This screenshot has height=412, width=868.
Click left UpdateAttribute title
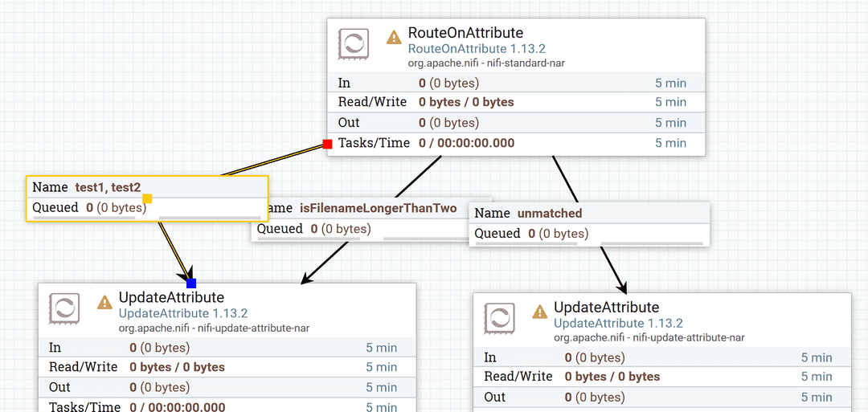pyautogui.click(x=172, y=297)
